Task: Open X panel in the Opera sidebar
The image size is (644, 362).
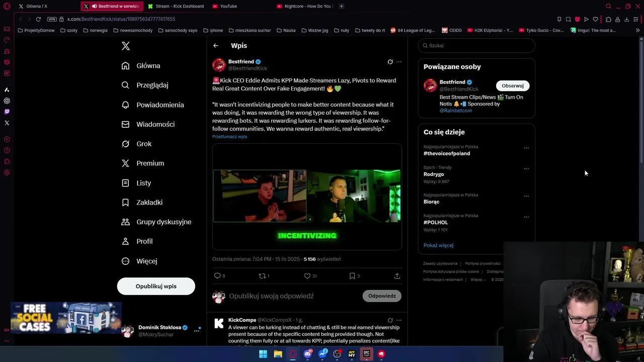Action: 7,123
